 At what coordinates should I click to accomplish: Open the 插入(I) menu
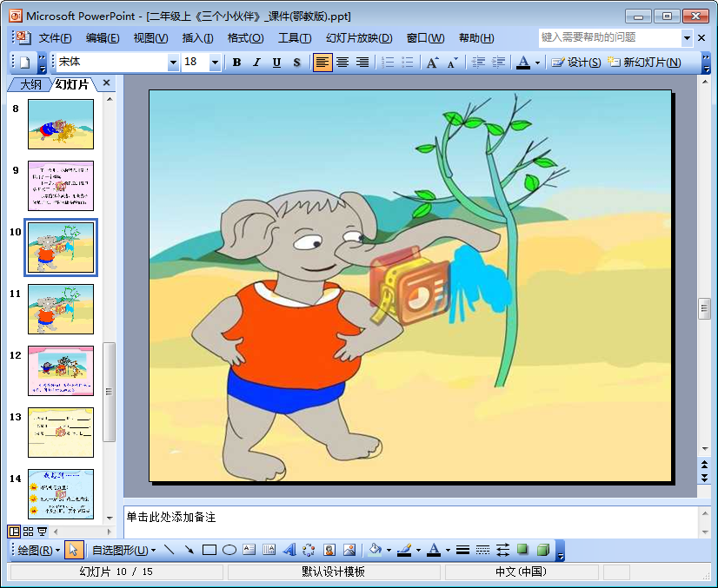click(198, 38)
